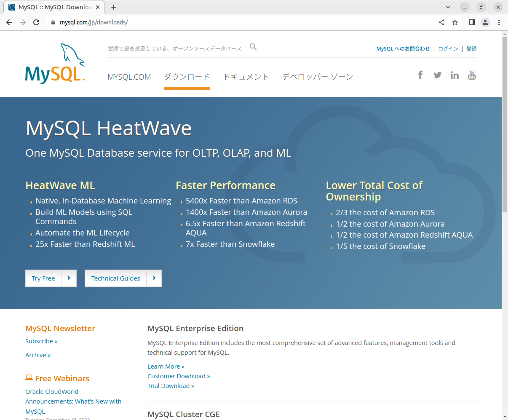This screenshot has height=420, width=508.
Task: Select the ダウンロード navigation tab
Action: [x=187, y=77]
